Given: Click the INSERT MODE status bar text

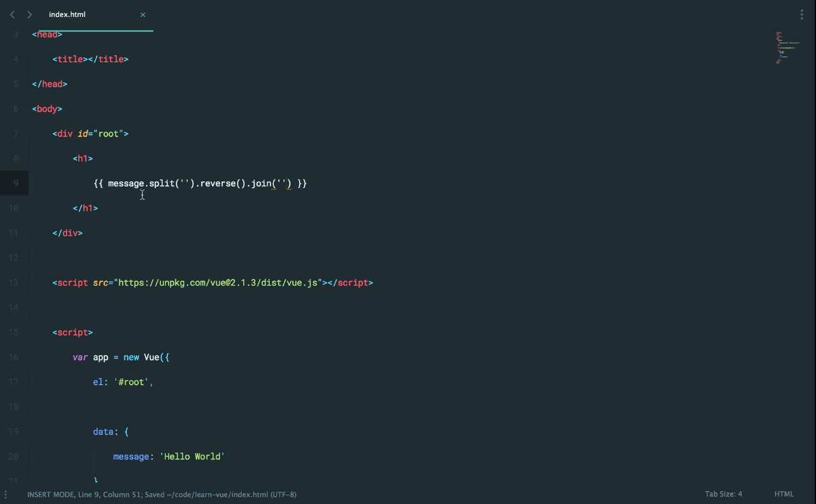Looking at the screenshot, I should 51,494.
